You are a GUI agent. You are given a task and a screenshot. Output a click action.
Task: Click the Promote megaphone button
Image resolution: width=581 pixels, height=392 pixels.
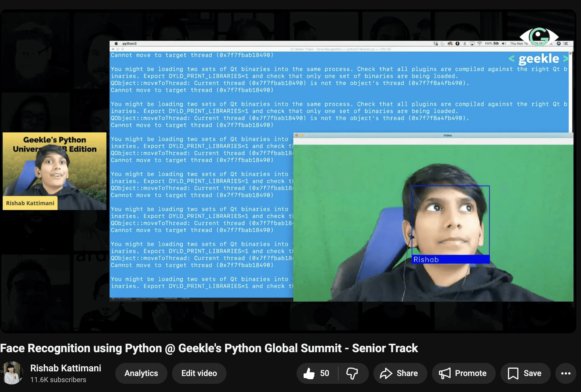click(463, 373)
